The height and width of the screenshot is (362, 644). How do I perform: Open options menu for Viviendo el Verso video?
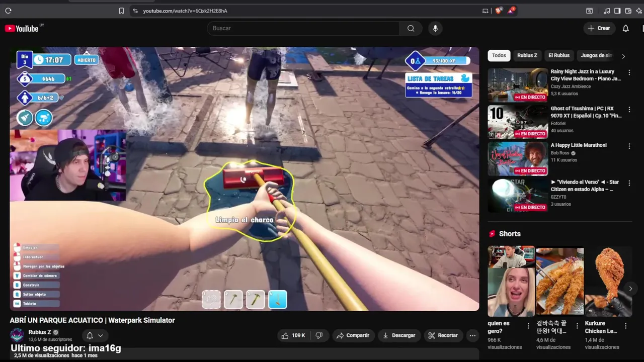(629, 183)
